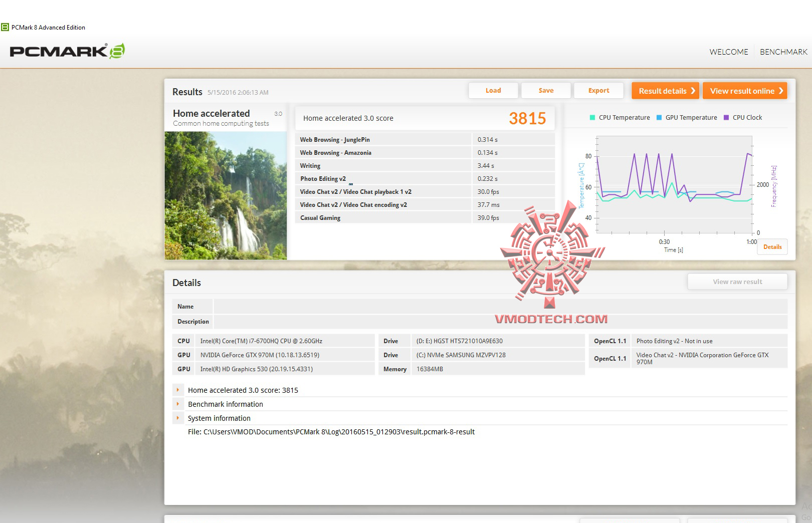This screenshot has height=523, width=812.
Task: Click the Intel HD Graphics 530 entry
Action: point(257,369)
